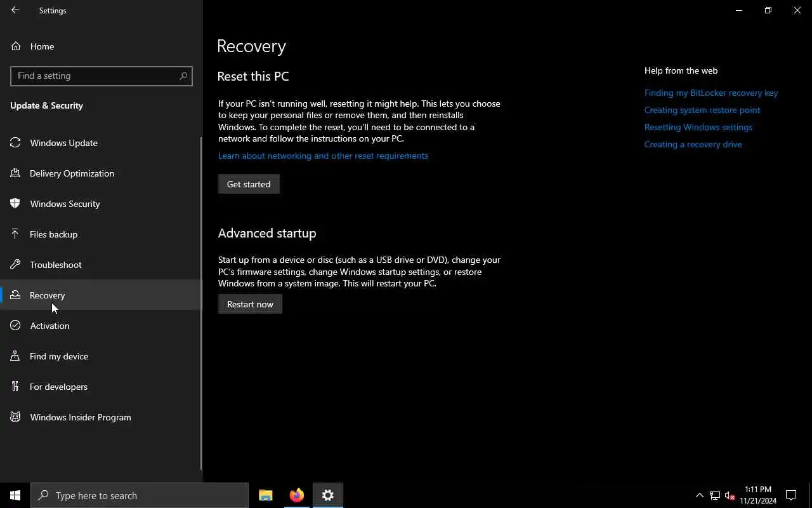Click the Files backup arrow icon

[x=16, y=234]
